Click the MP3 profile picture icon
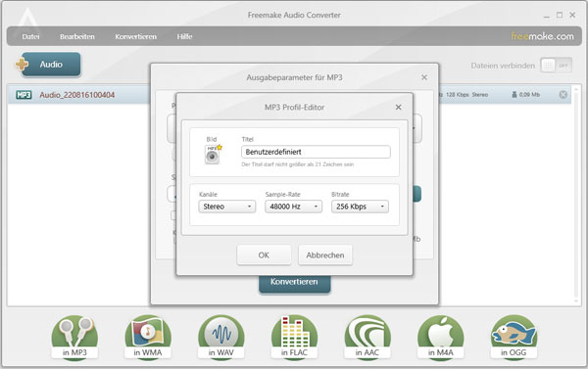 pos(213,155)
